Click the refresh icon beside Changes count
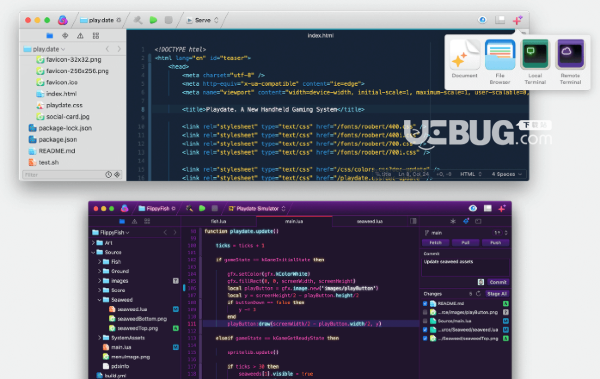The height and width of the screenshot is (379, 600). click(478, 294)
